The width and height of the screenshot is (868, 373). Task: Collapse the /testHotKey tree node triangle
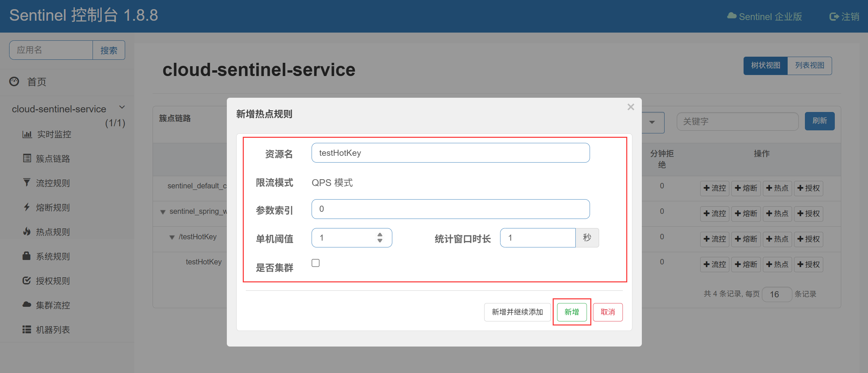(x=172, y=237)
